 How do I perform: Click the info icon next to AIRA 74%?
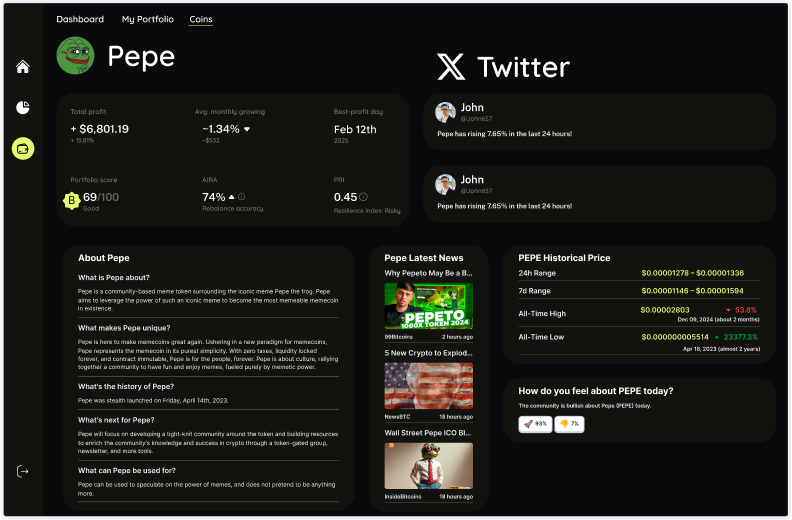click(x=241, y=197)
